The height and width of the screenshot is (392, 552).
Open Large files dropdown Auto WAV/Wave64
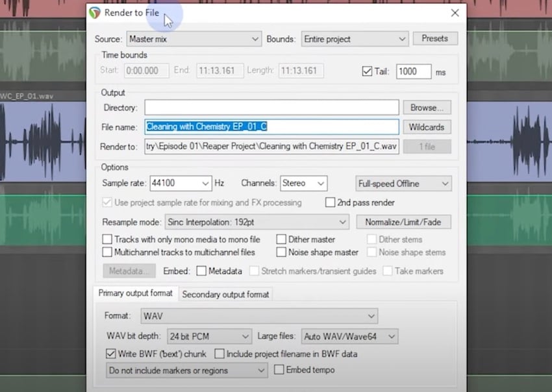(349, 336)
